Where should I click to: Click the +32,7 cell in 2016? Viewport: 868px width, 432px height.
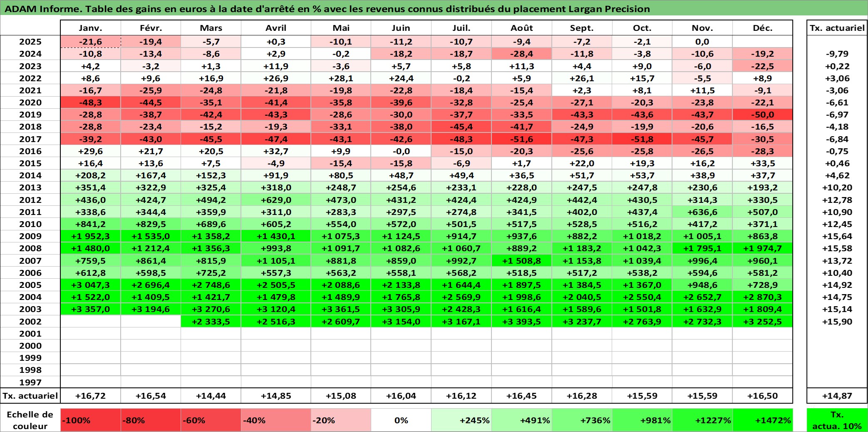276,151
